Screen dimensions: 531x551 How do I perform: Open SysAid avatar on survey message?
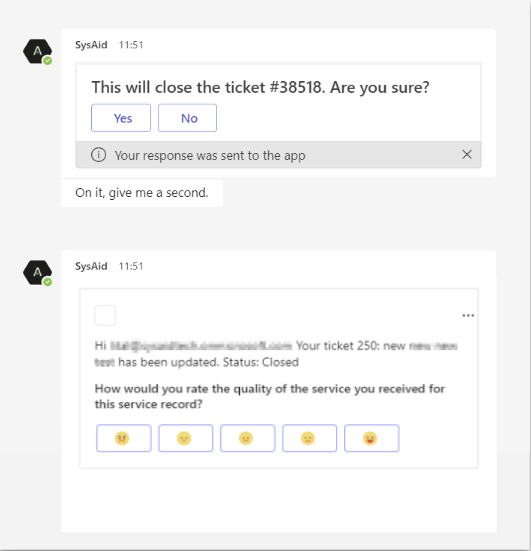tap(38, 273)
